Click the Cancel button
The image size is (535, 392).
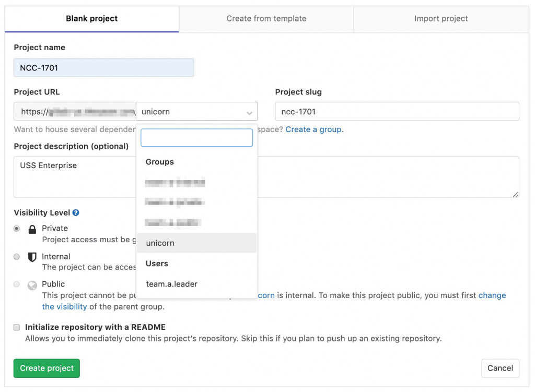(500, 368)
